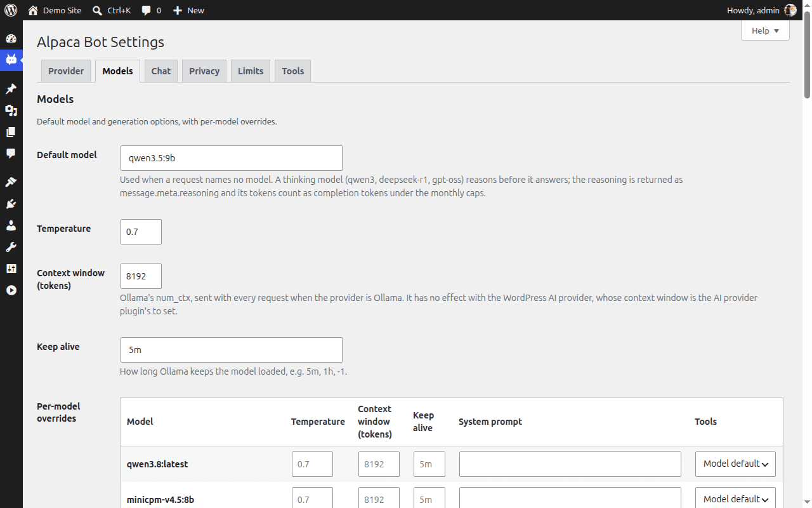Visit Demo Site via the home icon
This screenshot has width=812, height=508.
(55, 10)
